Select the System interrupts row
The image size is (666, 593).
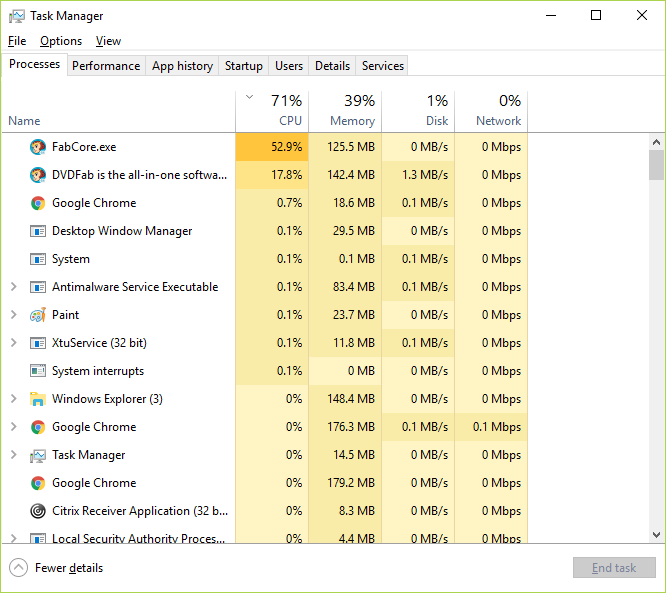(98, 371)
